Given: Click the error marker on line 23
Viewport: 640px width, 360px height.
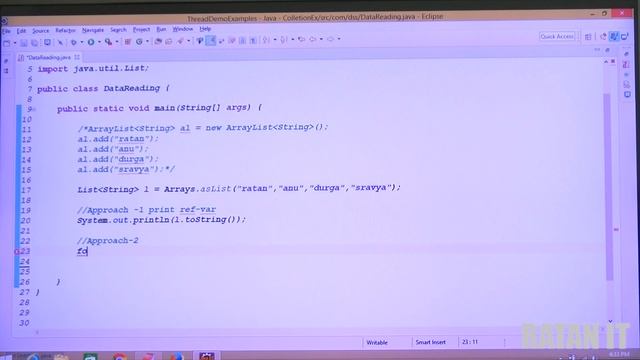Looking at the screenshot, I should [x=17, y=251].
